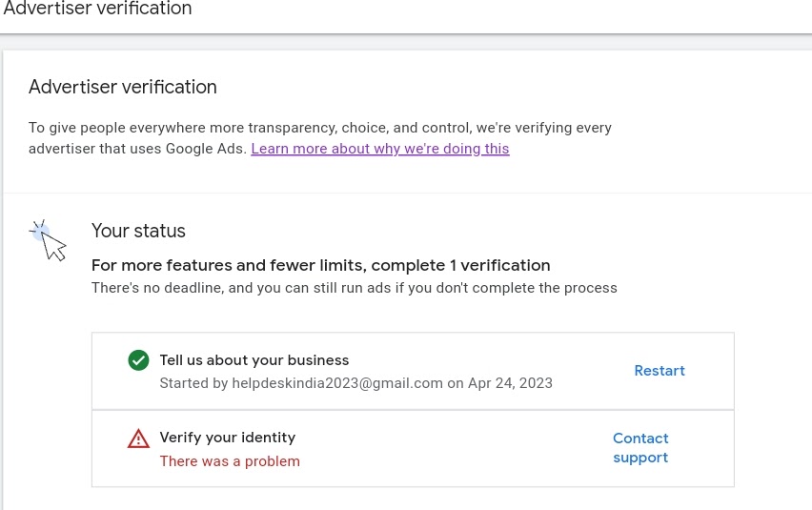Select the Tell us about your business title
The height and width of the screenshot is (510, 812).
click(x=254, y=360)
